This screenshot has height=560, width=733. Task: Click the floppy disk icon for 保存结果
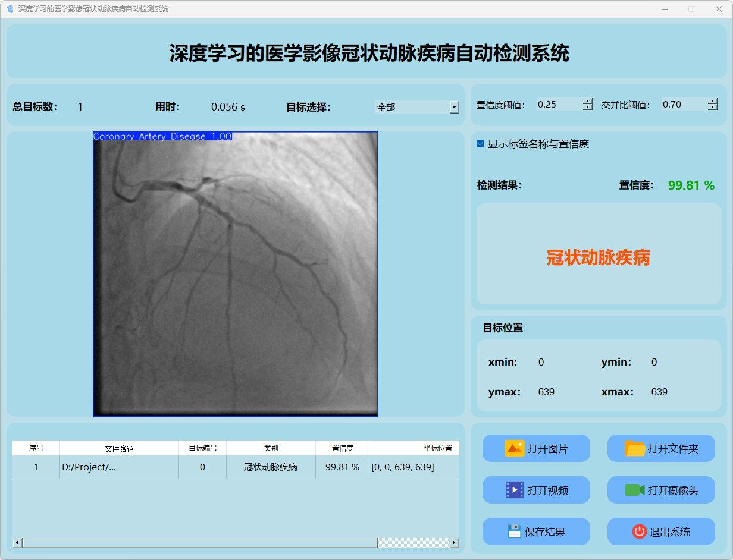[514, 531]
